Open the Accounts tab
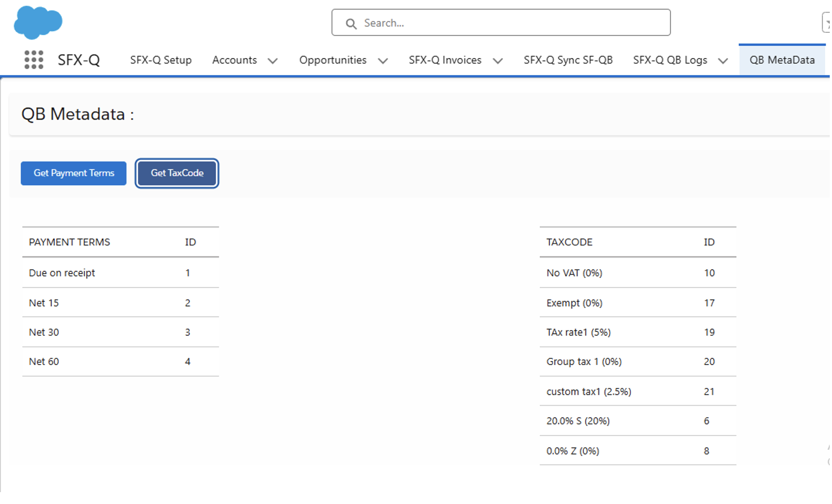The height and width of the screenshot is (504, 832). click(234, 60)
